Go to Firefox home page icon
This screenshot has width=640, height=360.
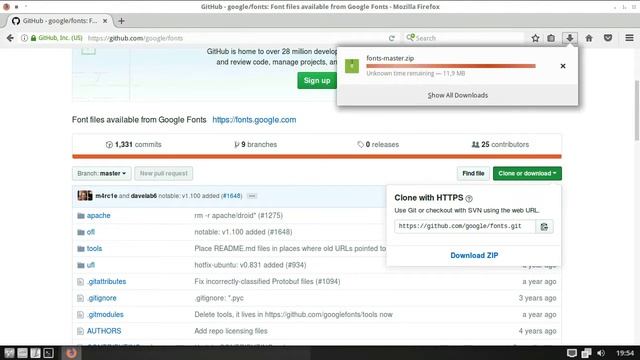589,38
